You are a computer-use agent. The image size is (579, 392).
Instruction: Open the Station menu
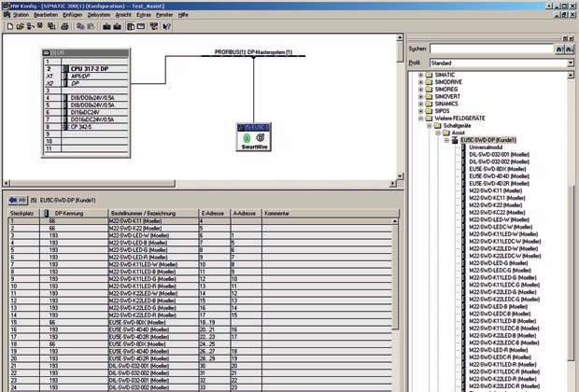tap(21, 15)
